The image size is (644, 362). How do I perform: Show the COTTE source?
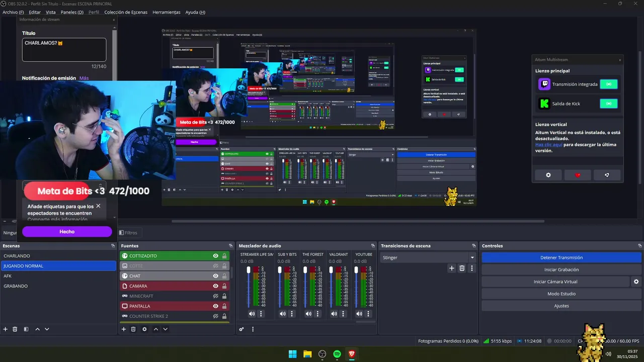(215, 266)
